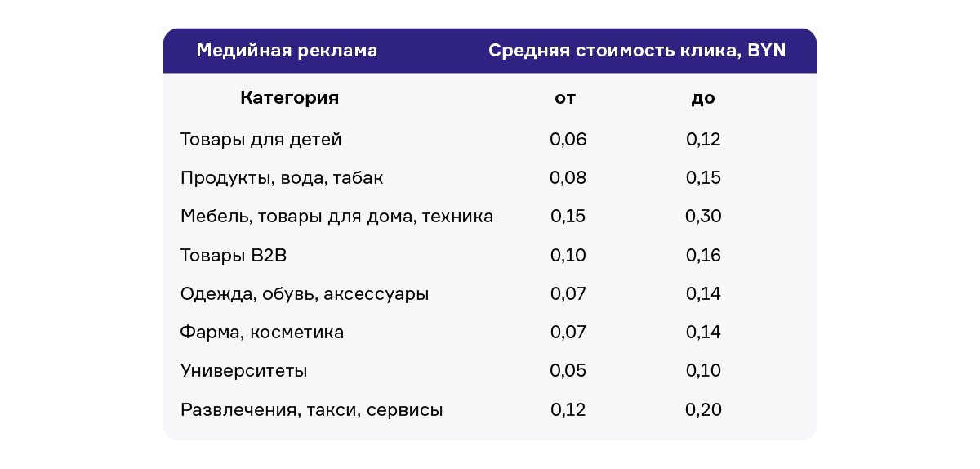Click the 'от' column heading
980x469 pixels.
(x=565, y=99)
